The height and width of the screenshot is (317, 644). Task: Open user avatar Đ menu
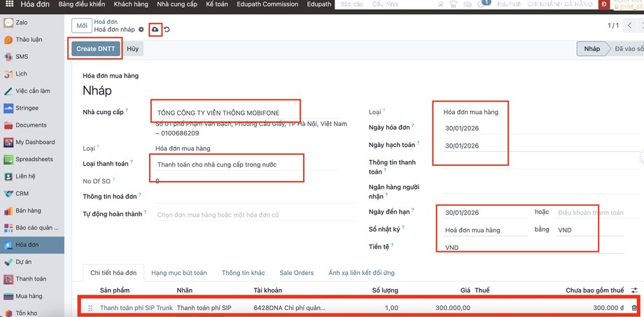[604, 4]
